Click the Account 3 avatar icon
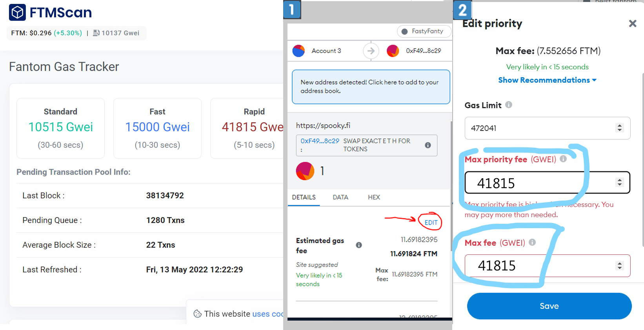 (298, 51)
